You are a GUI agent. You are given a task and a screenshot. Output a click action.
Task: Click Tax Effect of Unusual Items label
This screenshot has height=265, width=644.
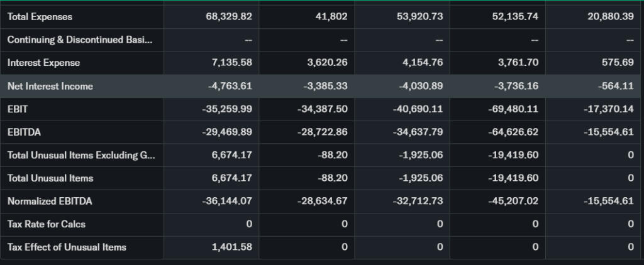pos(67,247)
